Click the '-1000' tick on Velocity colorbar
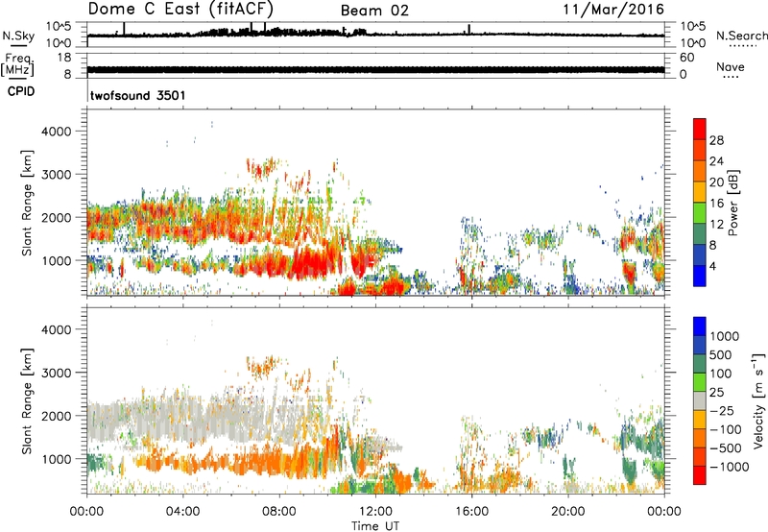The image size is (768, 532). pos(729,467)
